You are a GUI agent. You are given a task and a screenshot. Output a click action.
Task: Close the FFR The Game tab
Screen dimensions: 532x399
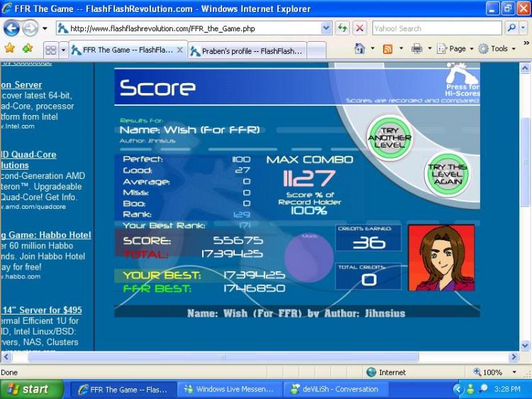pyautogui.click(x=180, y=50)
